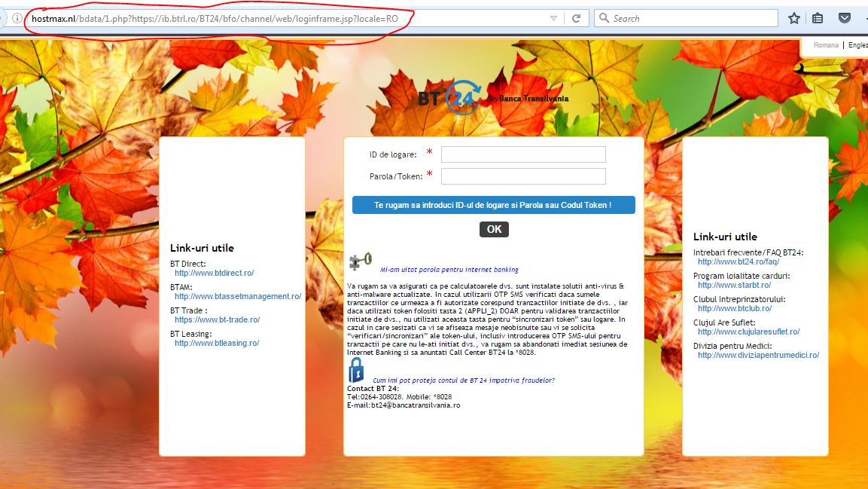The height and width of the screenshot is (489, 868).
Task: Click the blue login instruction banner
Action: [493, 205]
